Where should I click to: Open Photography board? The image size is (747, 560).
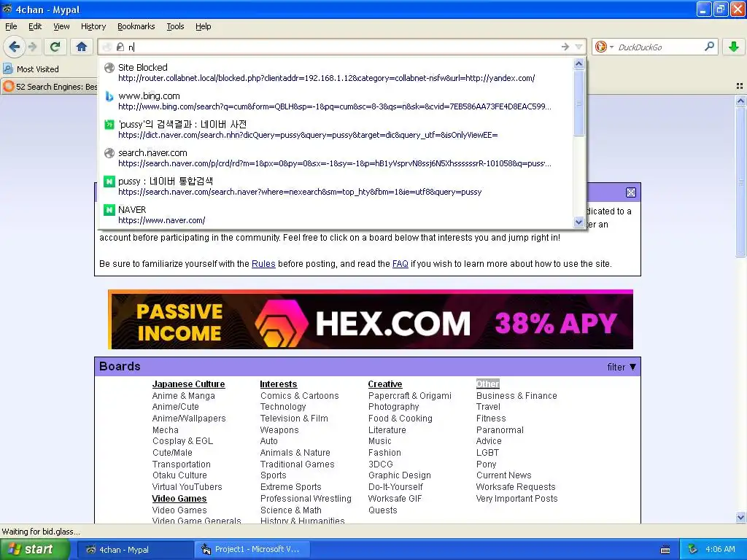point(393,407)
